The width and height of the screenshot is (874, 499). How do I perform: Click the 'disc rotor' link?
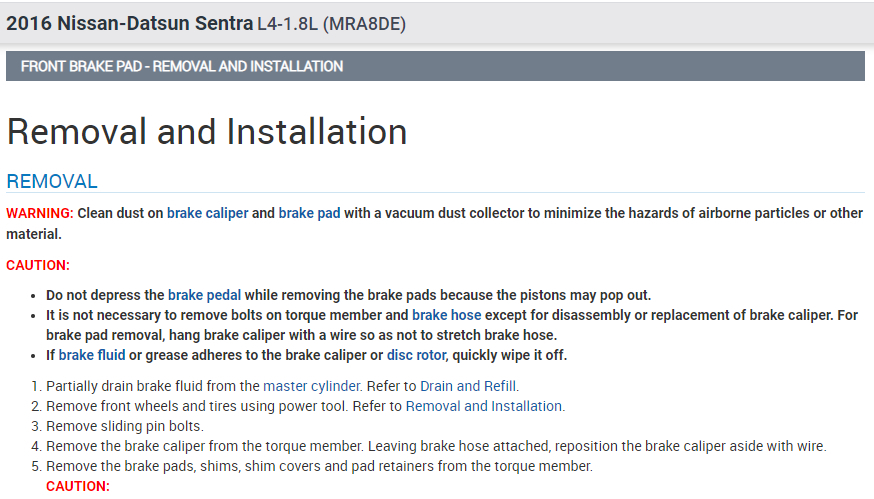416,355
